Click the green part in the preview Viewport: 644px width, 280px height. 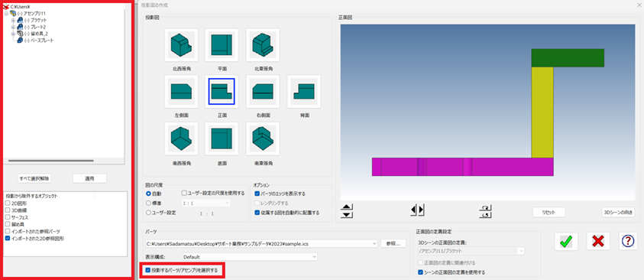coord(568,57)
